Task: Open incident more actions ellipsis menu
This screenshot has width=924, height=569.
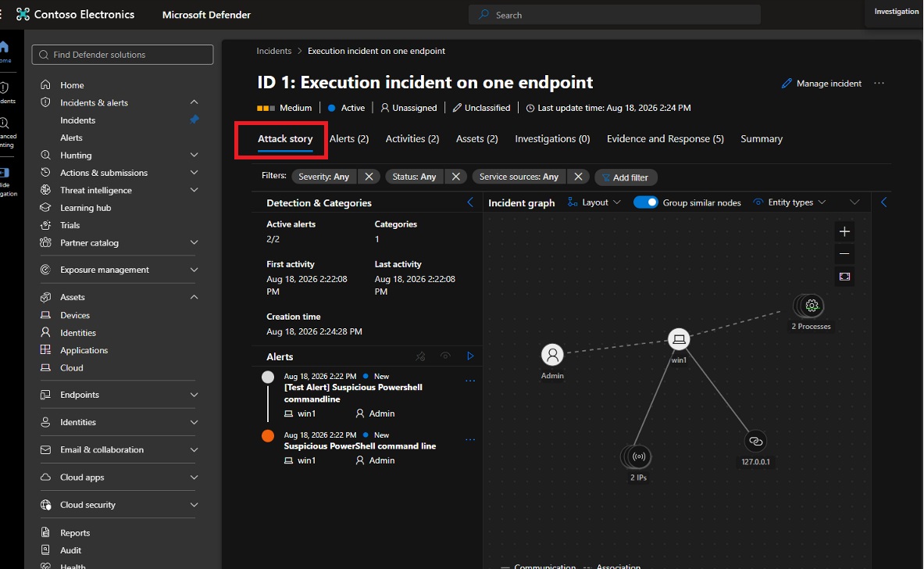Action: coord(879,83)
